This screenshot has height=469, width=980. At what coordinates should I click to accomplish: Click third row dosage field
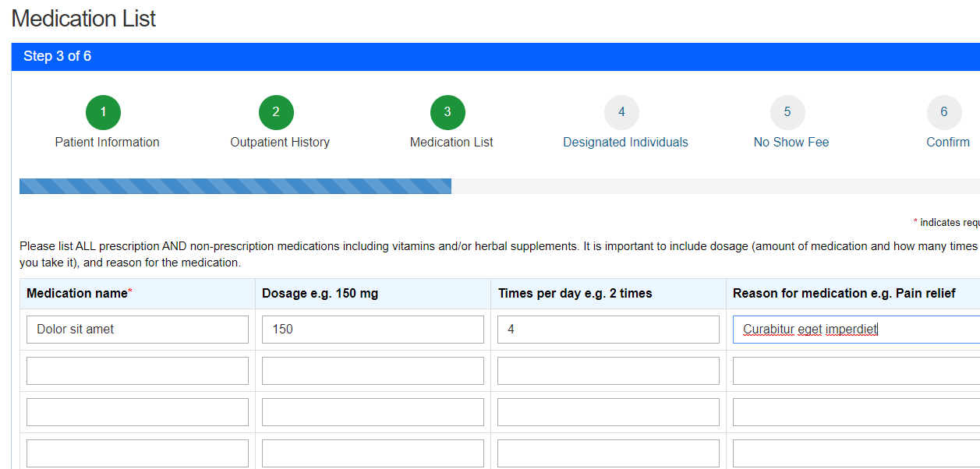point(373,412)
